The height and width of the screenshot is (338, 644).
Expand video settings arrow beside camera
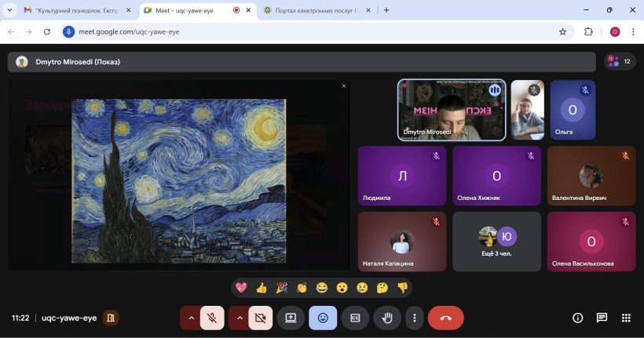point(240,318)
